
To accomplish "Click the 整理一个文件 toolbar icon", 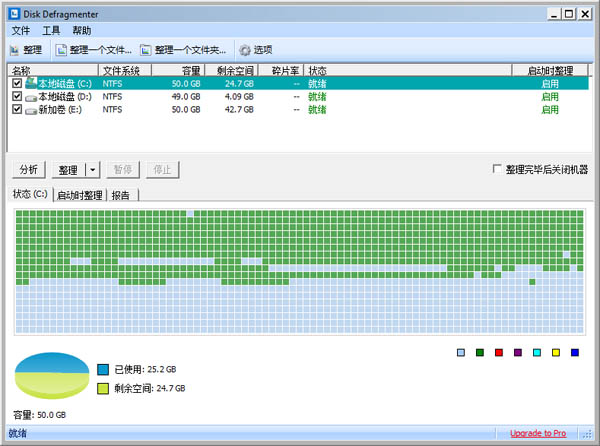I will coord(61,49).
